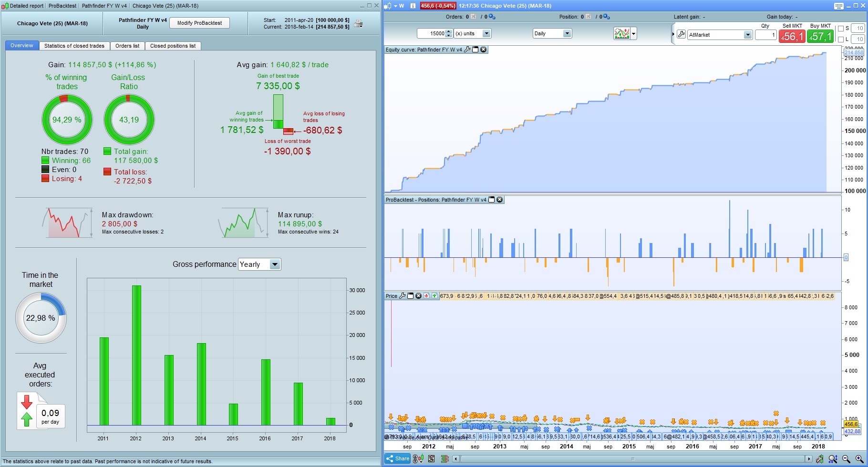
Task: Click the '456,6 (-0,54%)' price change badge
Action: pyautogui.click(x=438, y=6)
